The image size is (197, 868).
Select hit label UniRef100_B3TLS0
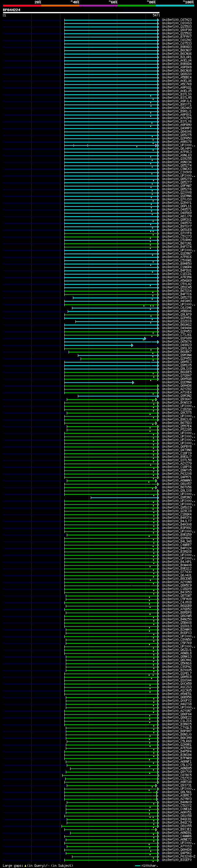177,94
